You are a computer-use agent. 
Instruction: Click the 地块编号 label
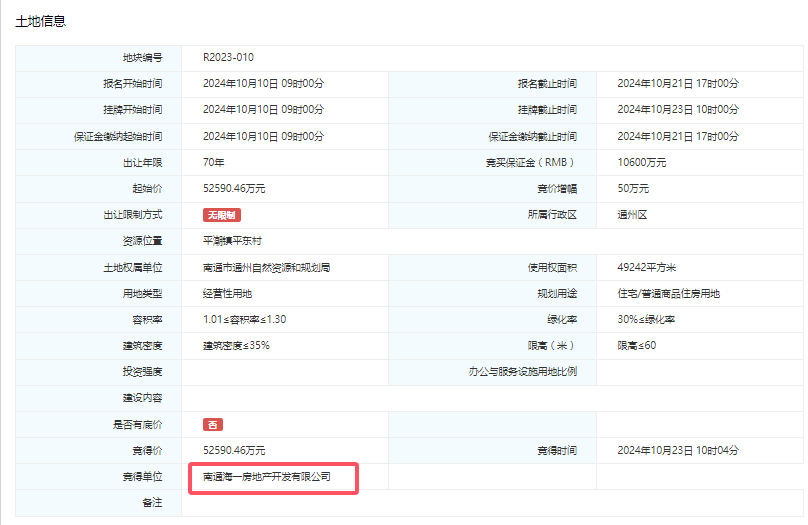[x=143, y=58]
